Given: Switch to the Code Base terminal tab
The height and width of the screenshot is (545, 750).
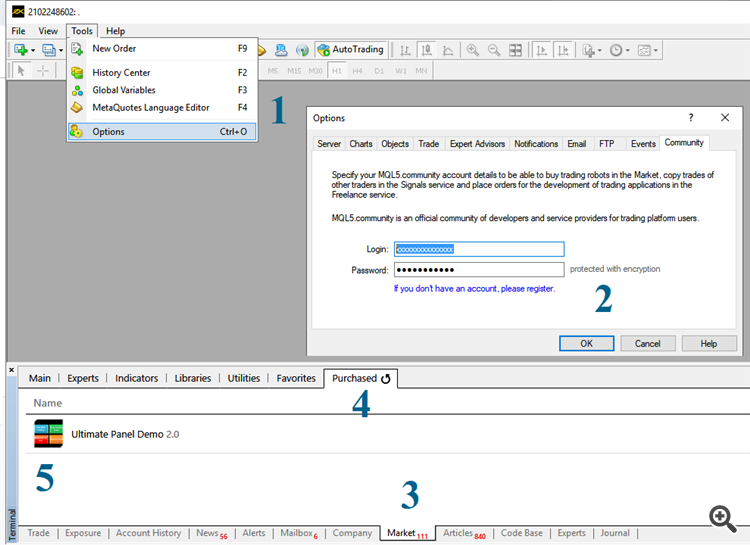Looking at the screenshot, I should (521, 533).
